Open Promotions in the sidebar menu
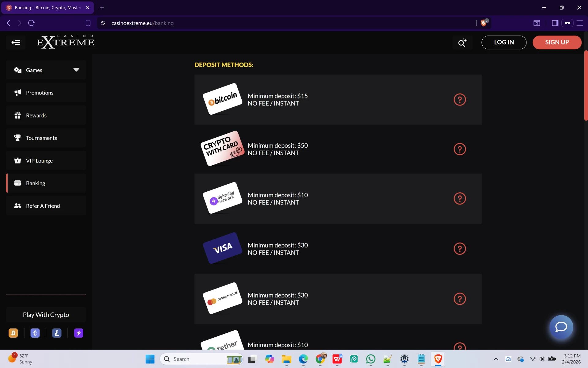The height and width of the screenshot is (368, 588). point(40,93)
